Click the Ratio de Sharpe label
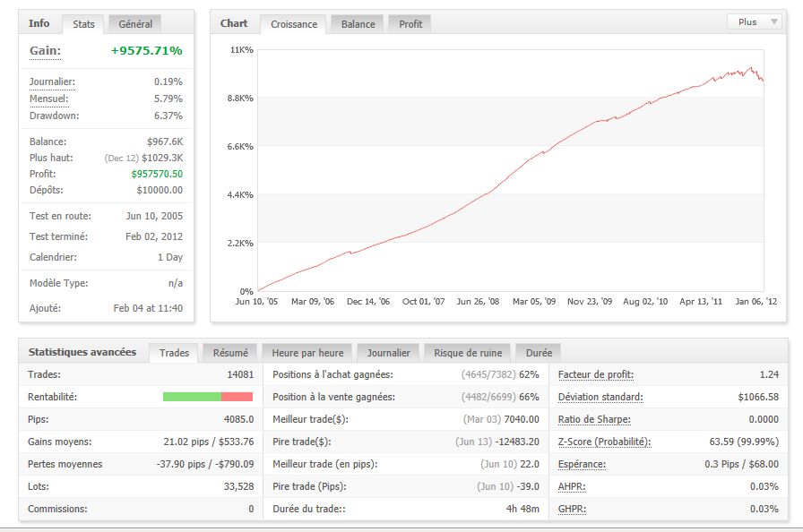 tap(594, 419)
